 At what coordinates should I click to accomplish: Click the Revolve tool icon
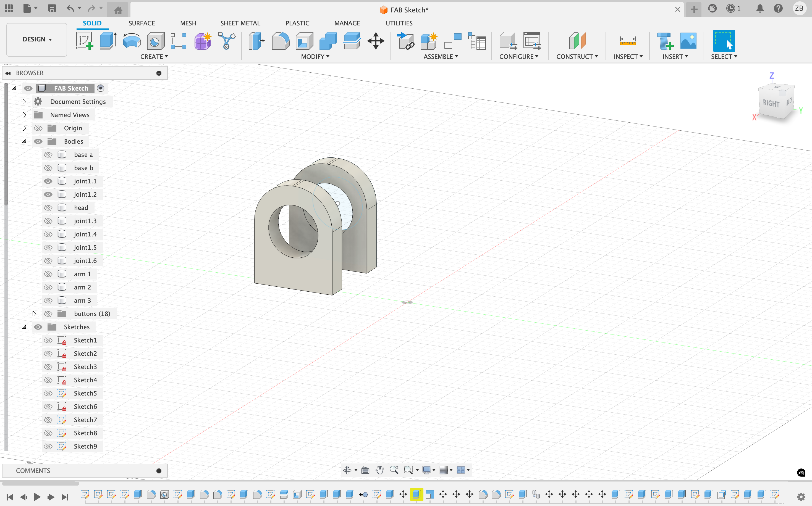pyautogui.click(x=132, y=41)
